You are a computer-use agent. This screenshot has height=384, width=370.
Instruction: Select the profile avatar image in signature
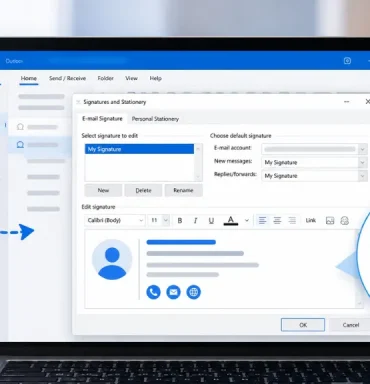coord(112,259)
